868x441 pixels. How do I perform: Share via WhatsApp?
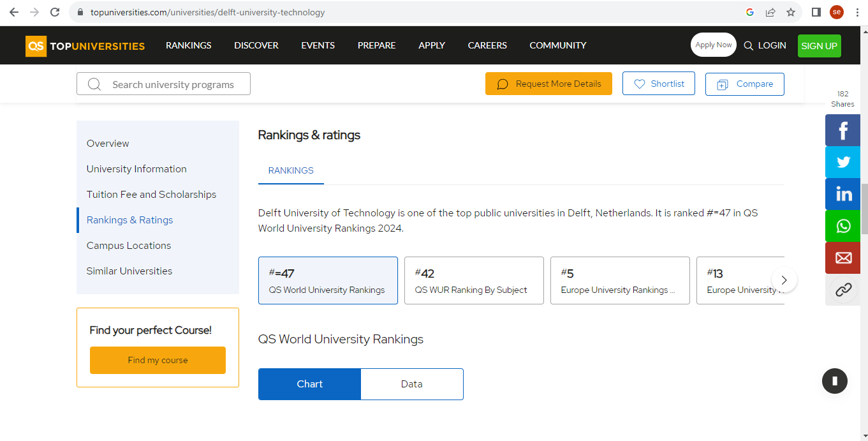click(x=843, y=226)
